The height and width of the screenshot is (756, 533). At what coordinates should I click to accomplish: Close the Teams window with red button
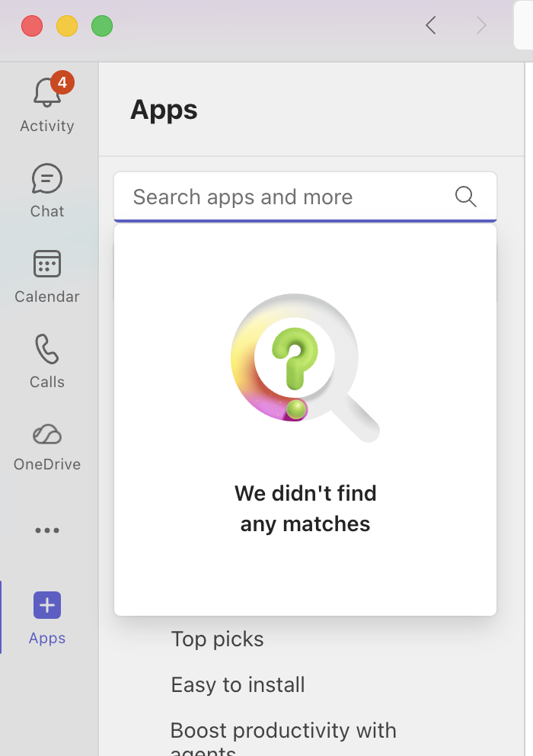click(x=32, y=26)
